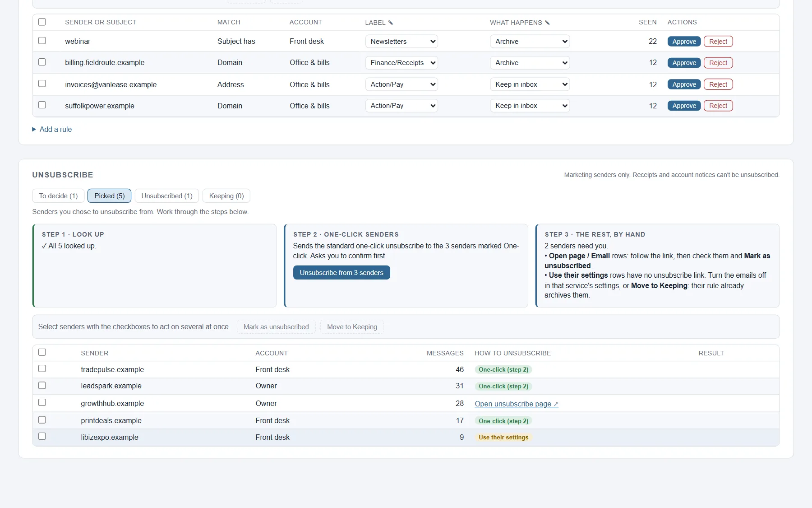Open Action/Pay label dropdown for suffolkpower.example

pos(401,106)
